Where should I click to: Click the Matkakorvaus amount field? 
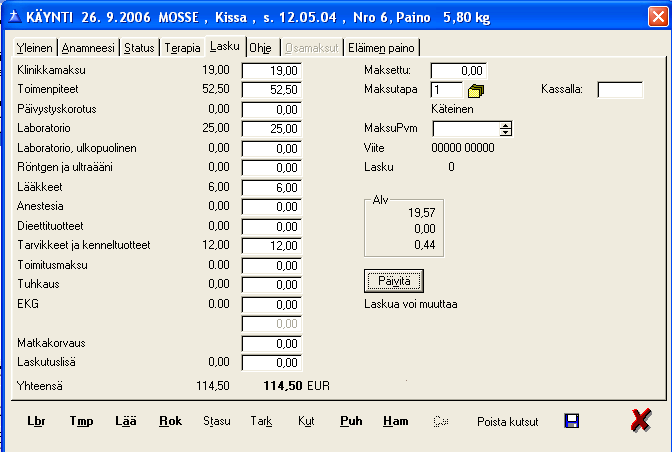point(272,344)
